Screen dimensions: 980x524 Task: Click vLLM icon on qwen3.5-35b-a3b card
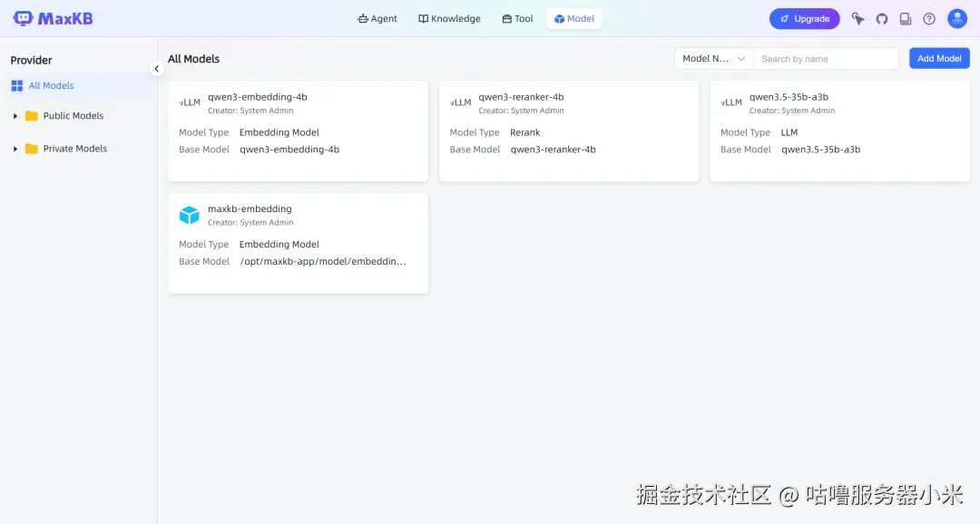click(x=731, y=102)
